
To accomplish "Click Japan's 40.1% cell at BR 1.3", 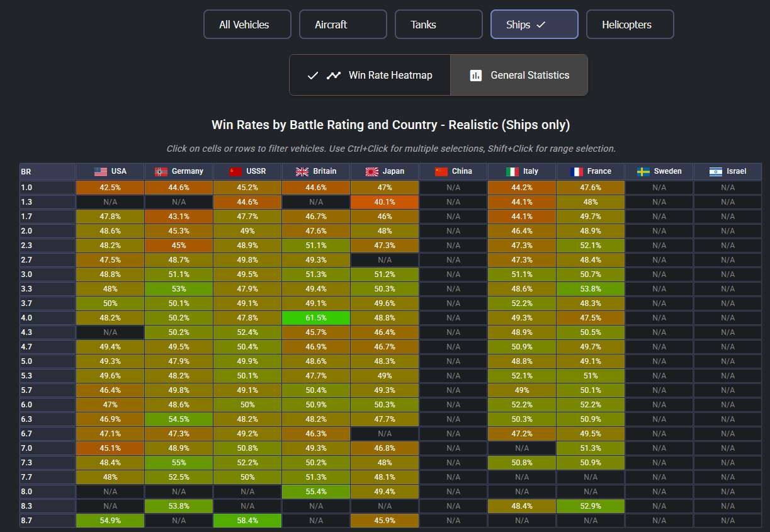I will click(x=385, y=201).
